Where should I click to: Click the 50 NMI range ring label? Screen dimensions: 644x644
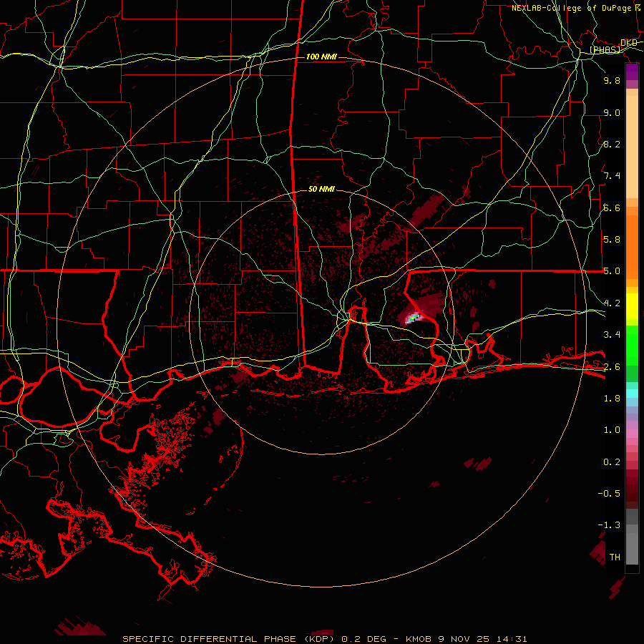[321, 189]
